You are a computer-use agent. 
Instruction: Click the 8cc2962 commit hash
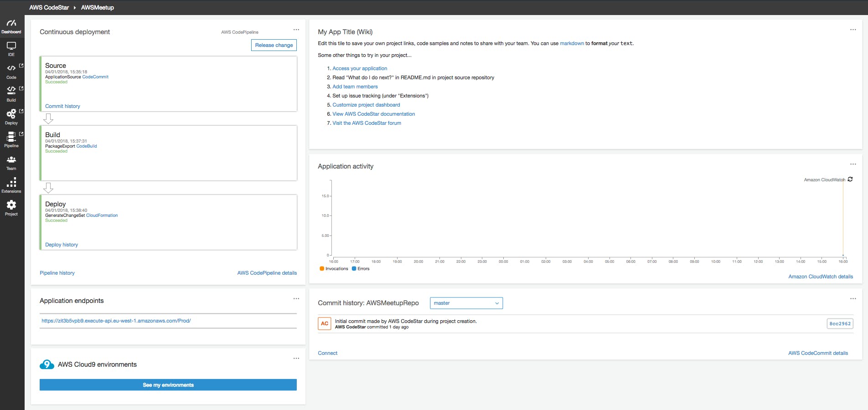click(x=839, y=323)
